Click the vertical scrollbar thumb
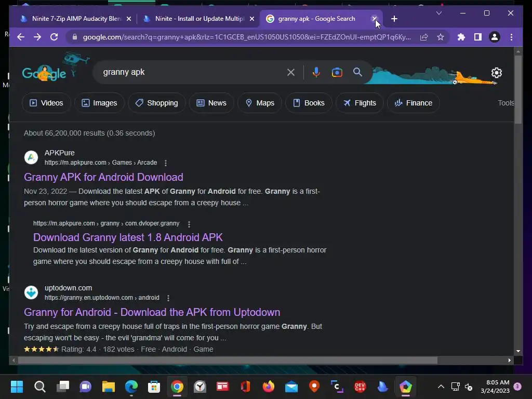Screen dimensions: 532x399 tap(518, 89)
